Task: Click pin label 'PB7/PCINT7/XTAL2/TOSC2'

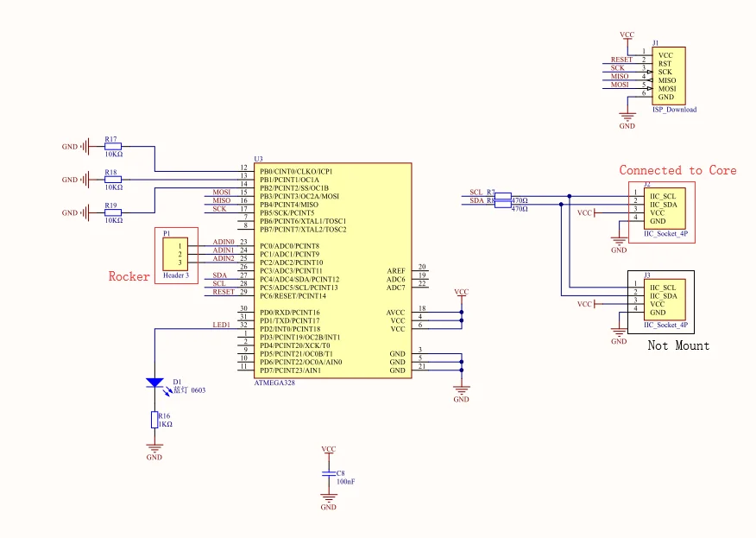Action: coord(303,229)
